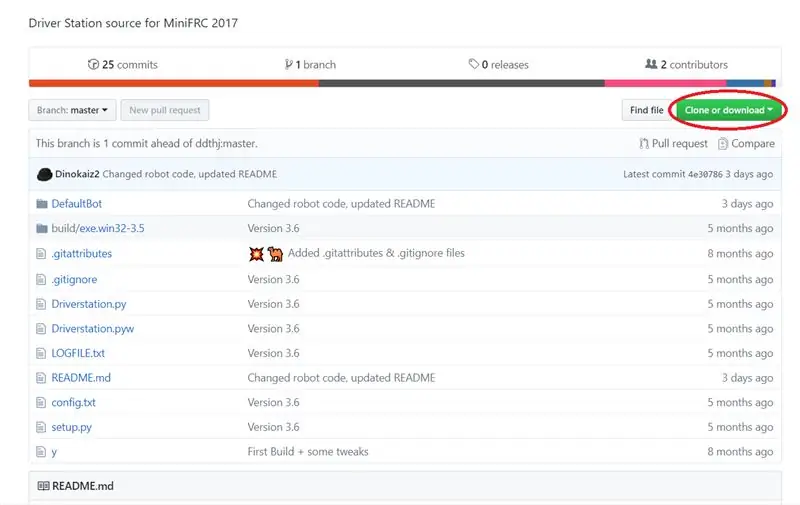View the 1 branch link
800x505 pixels.
coord(310,65)
